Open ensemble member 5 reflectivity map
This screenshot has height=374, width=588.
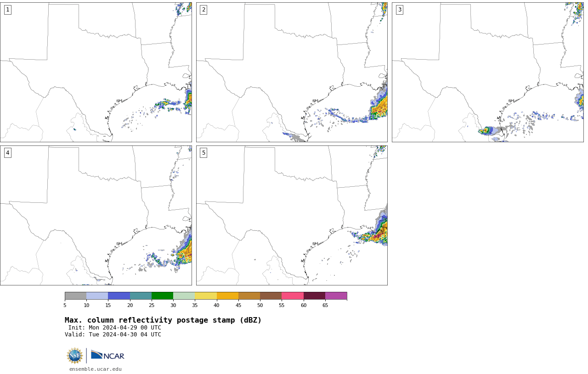pyautogui.click(x=292, y=215)
